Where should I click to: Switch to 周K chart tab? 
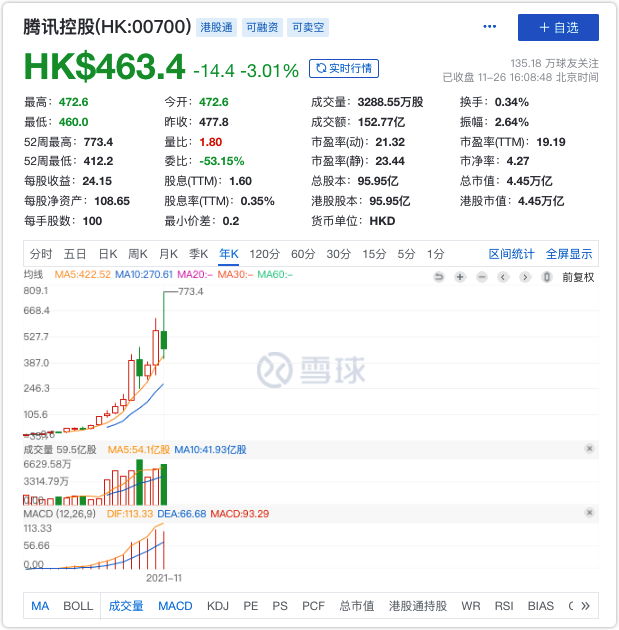click(138, 254)
